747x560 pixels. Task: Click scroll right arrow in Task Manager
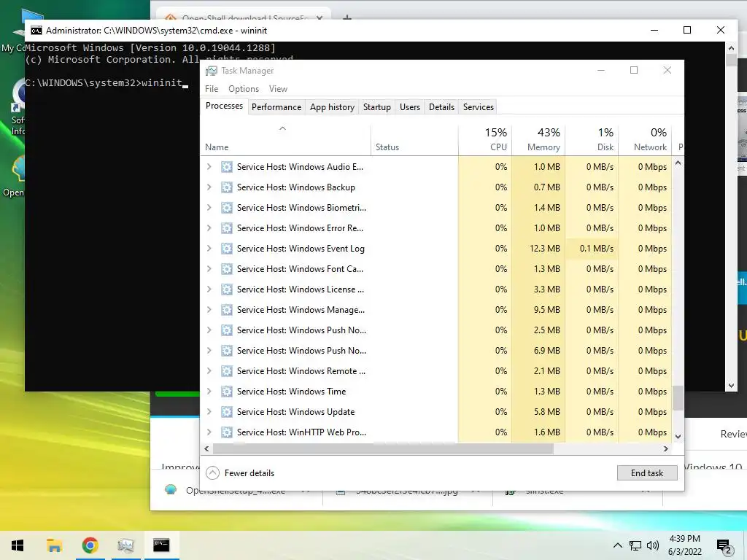tap(665, 448)
